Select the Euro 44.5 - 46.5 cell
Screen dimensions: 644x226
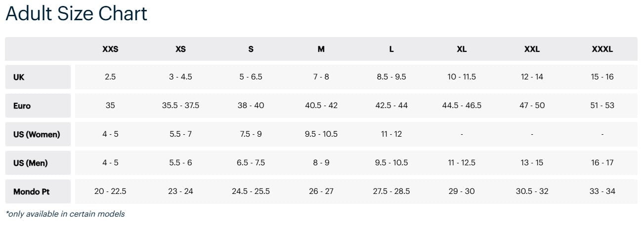coord(462,106)
